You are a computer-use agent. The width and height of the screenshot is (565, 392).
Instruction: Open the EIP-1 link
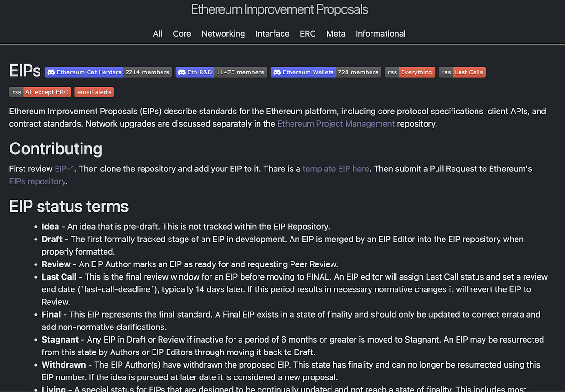(x=65, y=168)
